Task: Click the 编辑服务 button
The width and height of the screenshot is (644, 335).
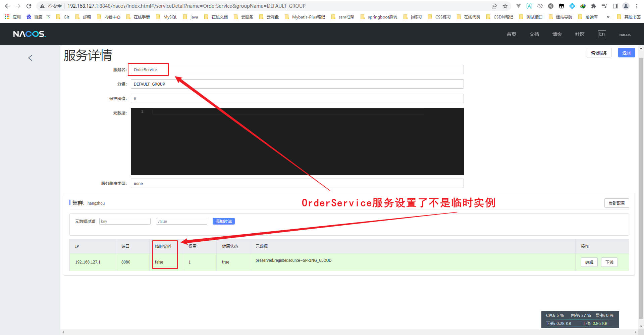Action: (599, 53)
